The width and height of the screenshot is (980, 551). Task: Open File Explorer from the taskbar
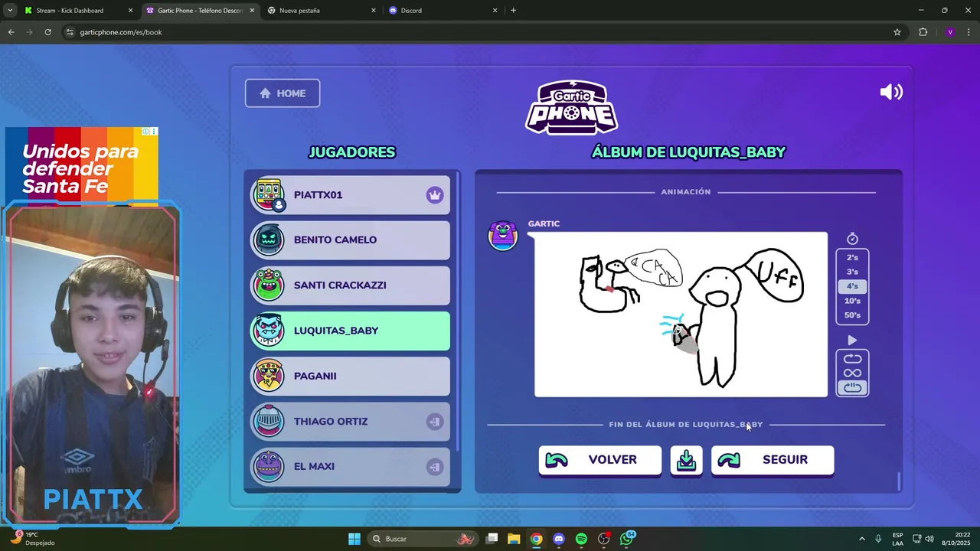514,539
